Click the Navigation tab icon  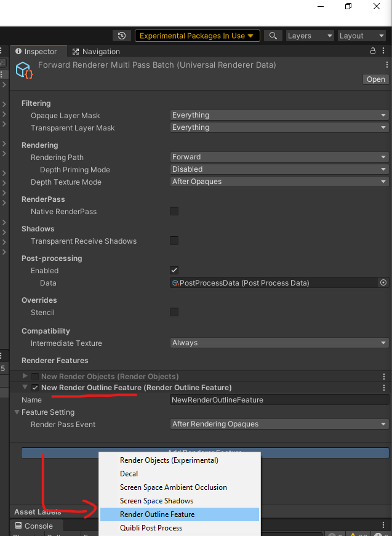76,52
